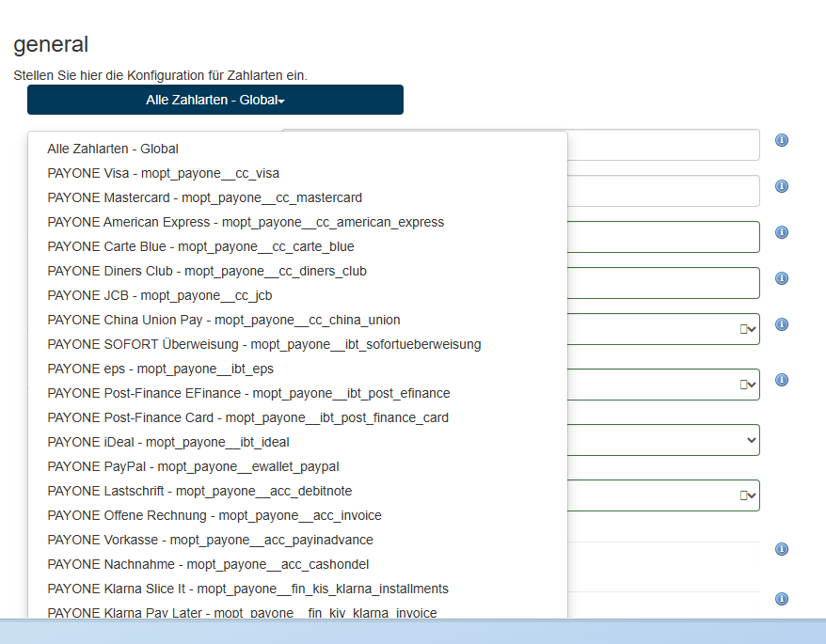The height and width of the screenshot is (644, 826).
Task: Choose PAYONE Carte Blue option
Action: pyautogui.click(x=200, y=246)
